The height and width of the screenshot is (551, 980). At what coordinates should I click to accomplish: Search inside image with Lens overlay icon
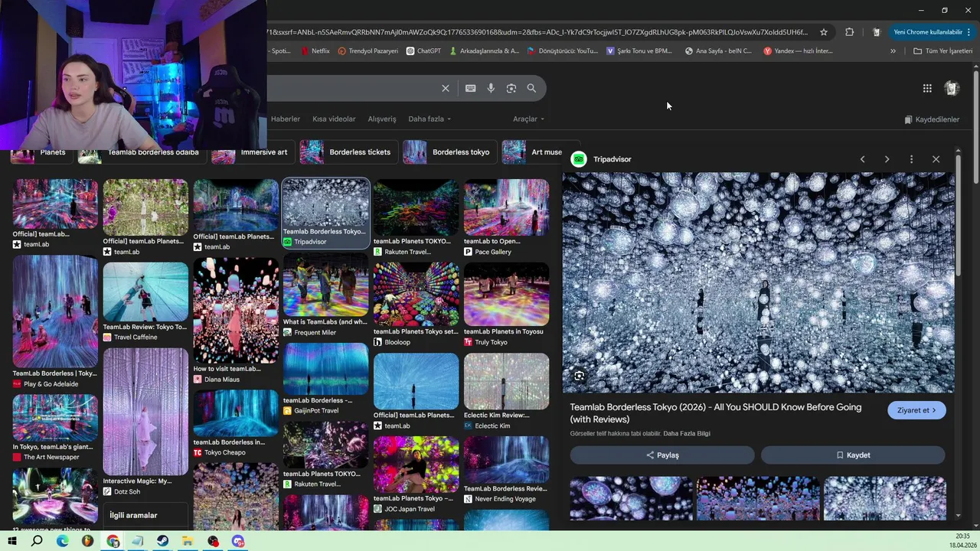580,376
